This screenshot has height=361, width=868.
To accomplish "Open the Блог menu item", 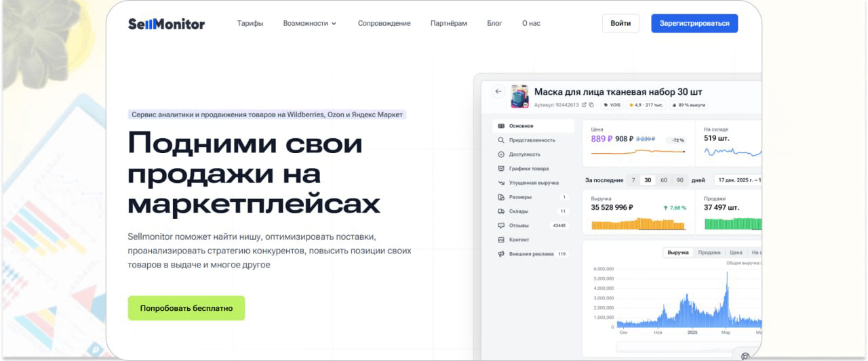I will [x=494, y=24].
